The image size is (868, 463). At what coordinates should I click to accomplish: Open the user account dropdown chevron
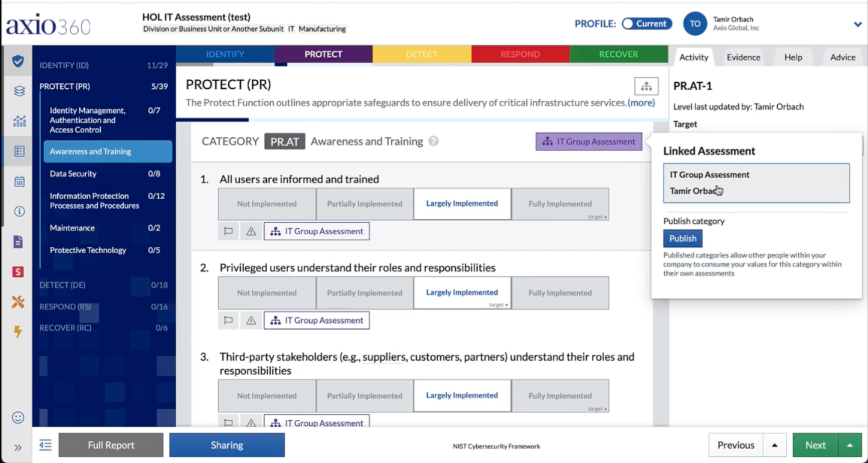coord(857,24)
